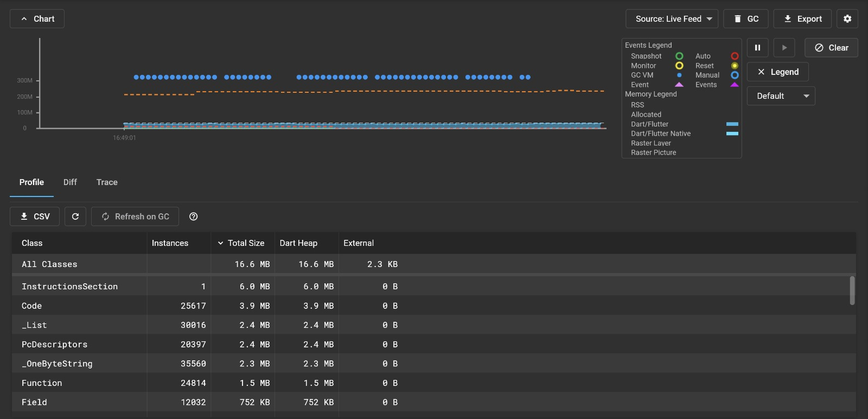
Task: Click the 25617 instances cell
Action: (193, 306)
